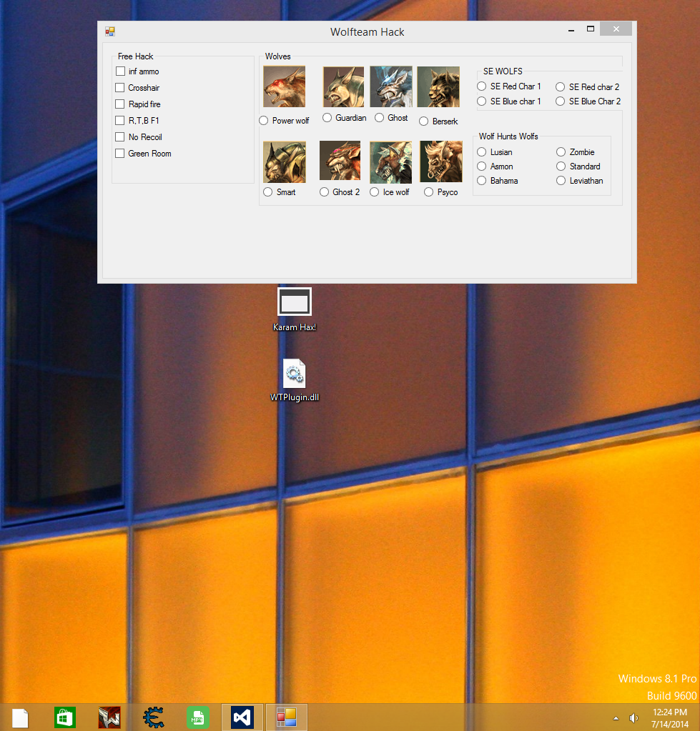The image size is (700, 731).
Task: Open the taskbar clock and date
Action: tap(670, 718)
